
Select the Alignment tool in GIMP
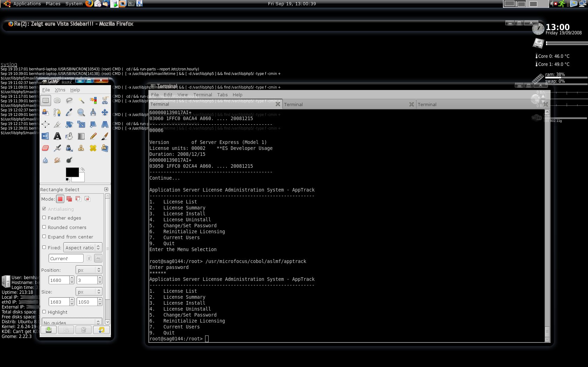[x=45, y=124]
